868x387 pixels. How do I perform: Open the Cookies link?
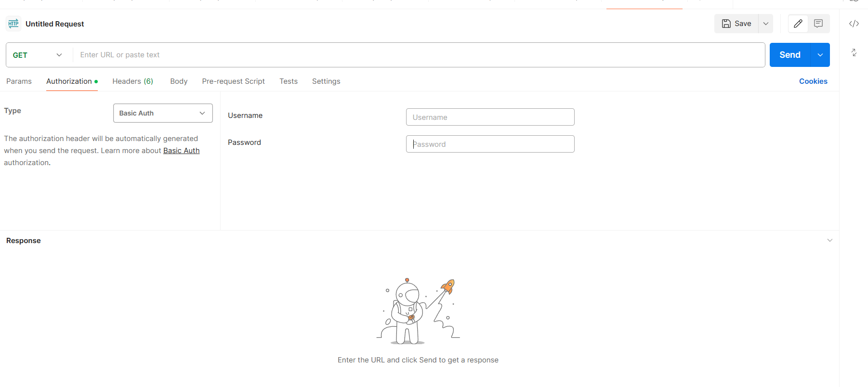coord(813,81)
